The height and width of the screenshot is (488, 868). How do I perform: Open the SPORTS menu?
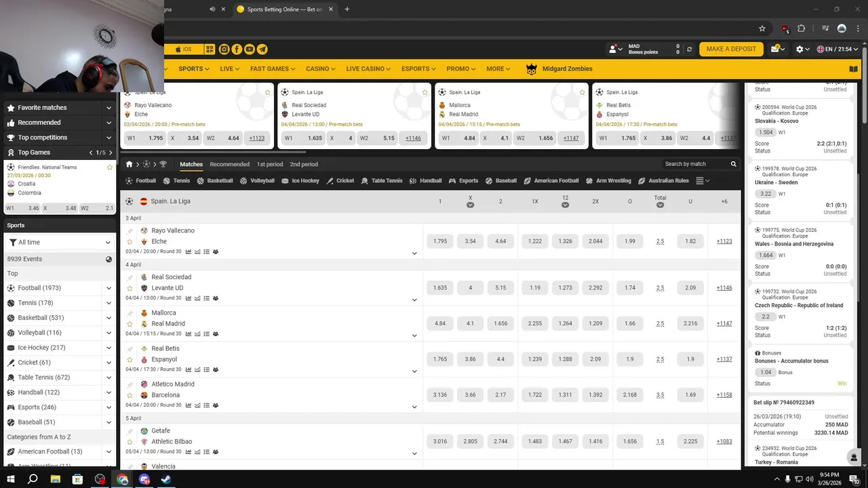[x=194, y=69]
